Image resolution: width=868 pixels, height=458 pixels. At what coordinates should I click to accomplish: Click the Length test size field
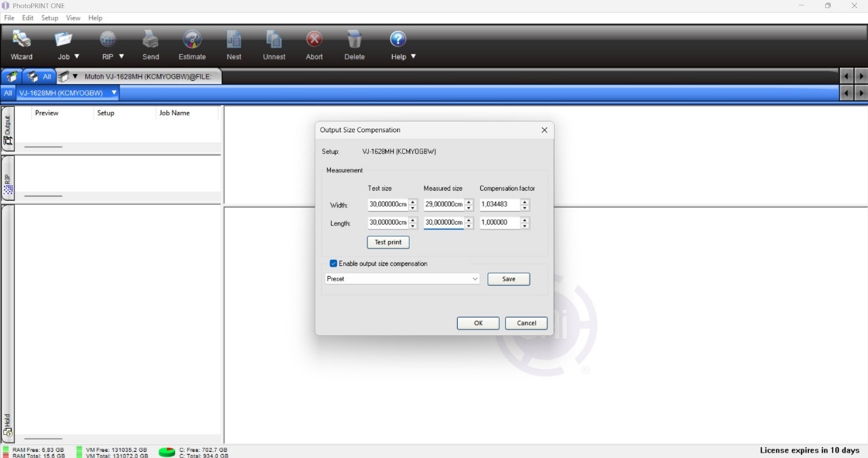(388, 223)
